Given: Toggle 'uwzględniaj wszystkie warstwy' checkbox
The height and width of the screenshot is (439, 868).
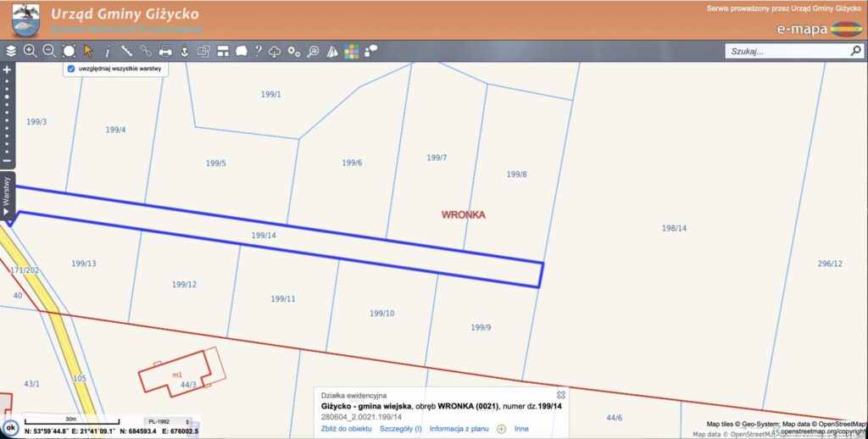Looking at the screenshot, I should [71, 69].
